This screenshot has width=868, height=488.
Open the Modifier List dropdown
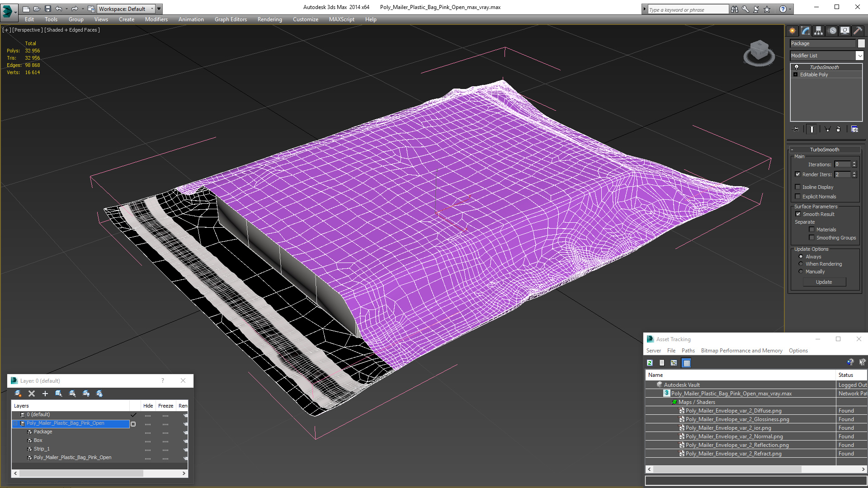click(x=826, y=56)
